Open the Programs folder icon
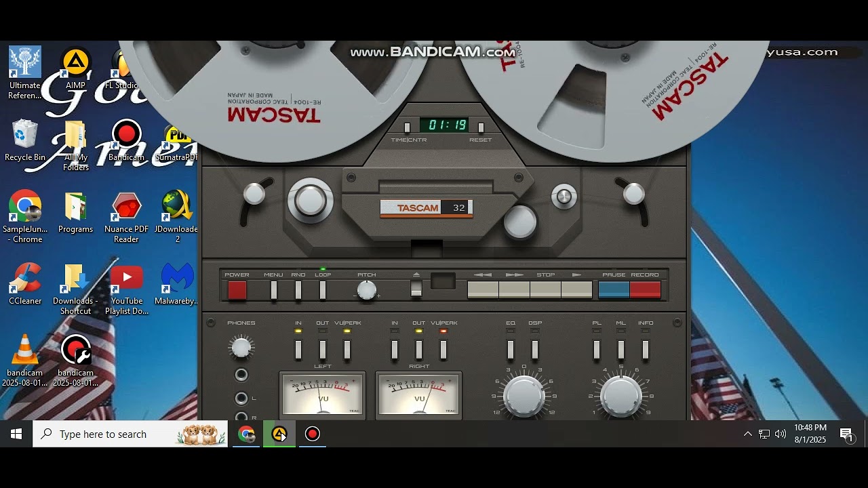Image resolution: width=868 pixels, height=488 pixels. (76, 212)
